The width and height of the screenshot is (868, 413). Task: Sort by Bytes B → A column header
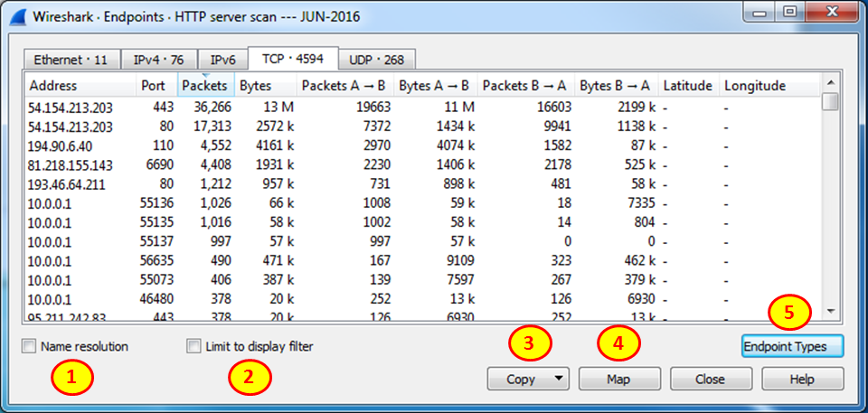[x=616, y=85]
